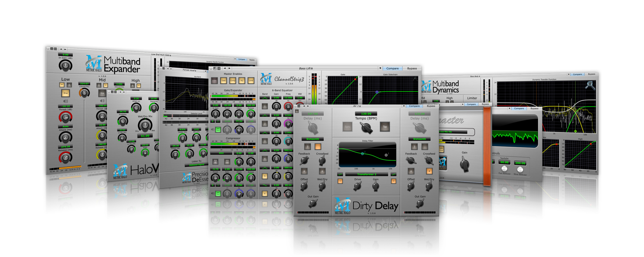This screenshot has height=257, width=644.
Task: Click Bypass in the ChannelStrip3 header
Action: pyautogui.click(x=412, y=68)
